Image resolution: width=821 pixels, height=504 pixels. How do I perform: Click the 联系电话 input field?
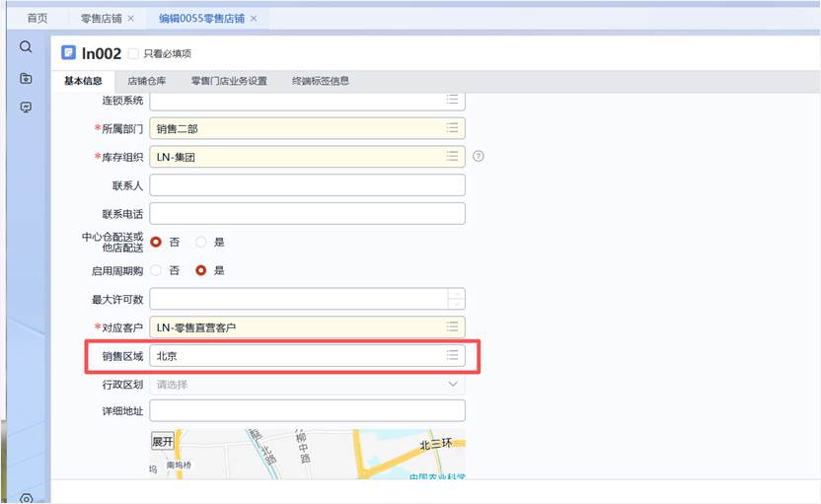click(306, 214)
